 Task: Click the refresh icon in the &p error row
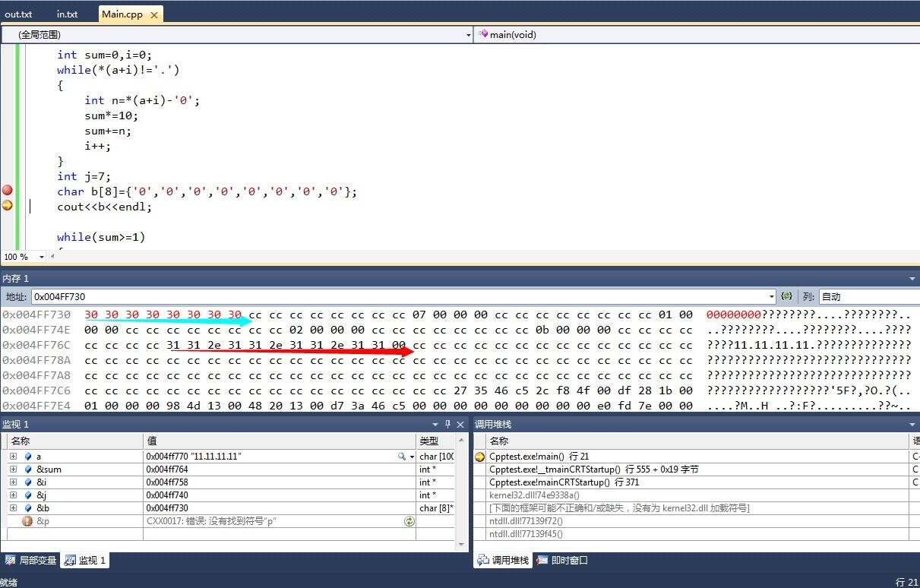[x=409, y=521]
